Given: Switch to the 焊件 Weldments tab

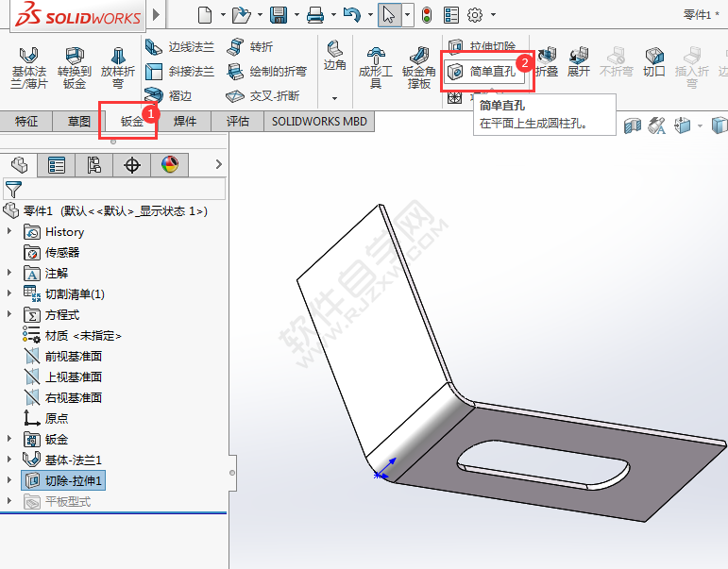Looking at the screenshot, I should [185, 122].
